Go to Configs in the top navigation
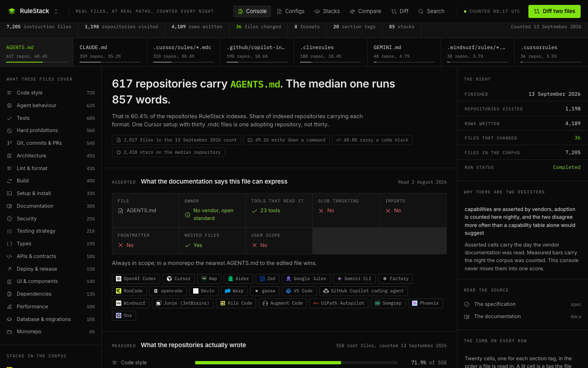 pos(291,11)
